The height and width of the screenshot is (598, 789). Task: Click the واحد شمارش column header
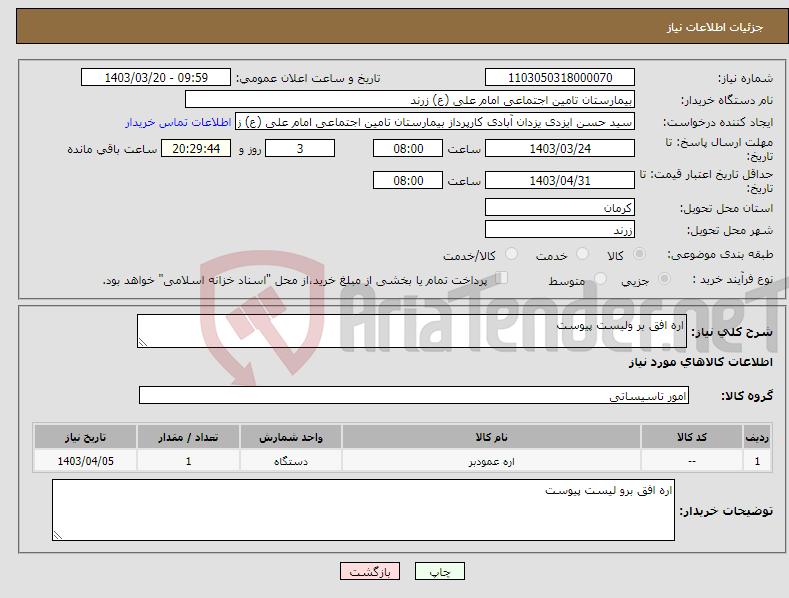(x=291, y=437)
